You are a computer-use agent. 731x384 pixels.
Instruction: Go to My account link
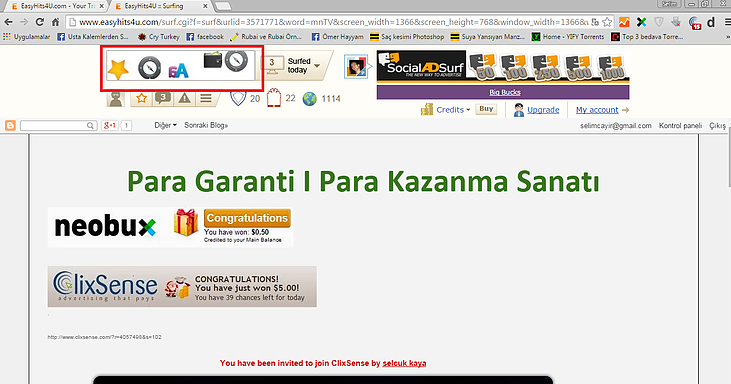coord(597,110)
